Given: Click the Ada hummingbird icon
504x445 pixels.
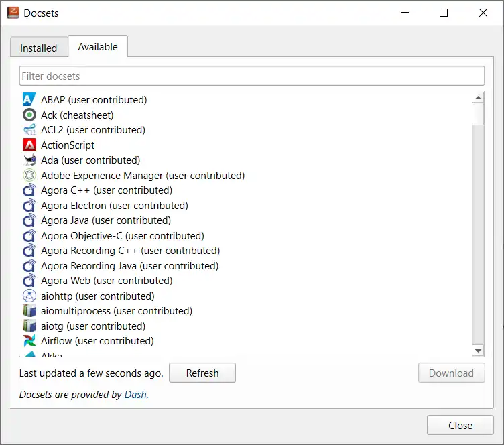Looking at the screenshot, I should (29, 160).
